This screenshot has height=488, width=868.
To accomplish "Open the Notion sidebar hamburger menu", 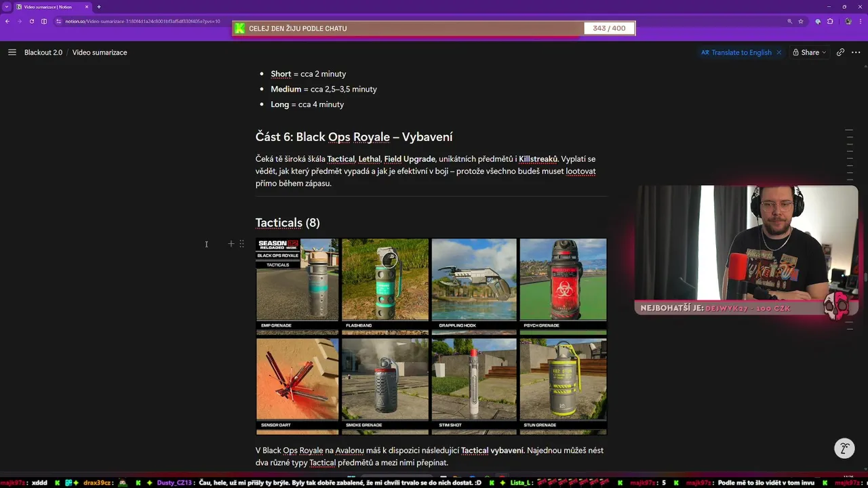I will [12, 52].
